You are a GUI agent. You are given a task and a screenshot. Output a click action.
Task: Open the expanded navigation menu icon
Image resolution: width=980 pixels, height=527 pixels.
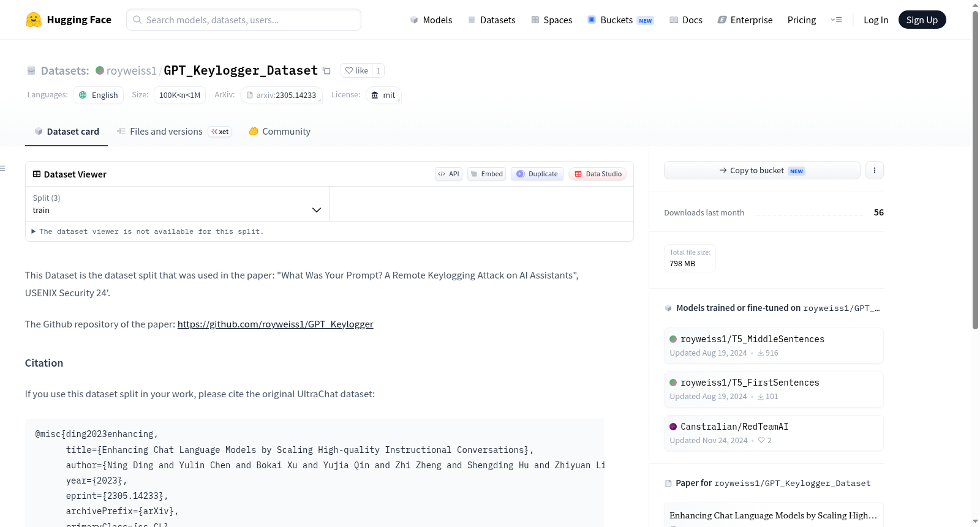(836, 20)
